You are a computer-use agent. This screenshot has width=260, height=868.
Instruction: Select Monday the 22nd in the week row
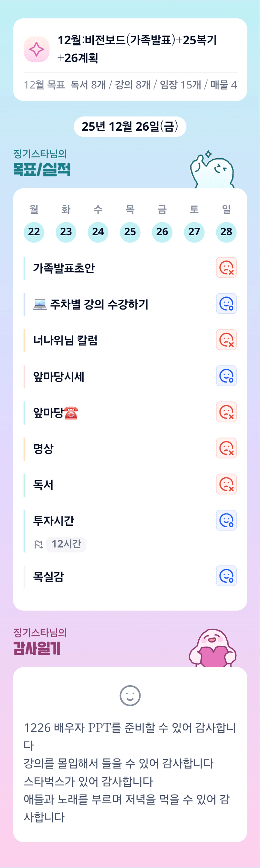(x=34, y=232)
